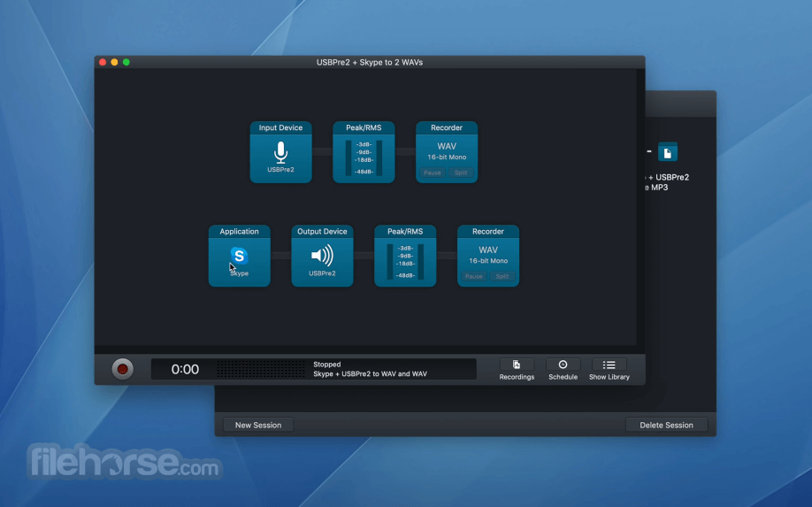Select the top Recorder block WAV label
The width and height of the screenshot is (812, 507).
[447, 146]
